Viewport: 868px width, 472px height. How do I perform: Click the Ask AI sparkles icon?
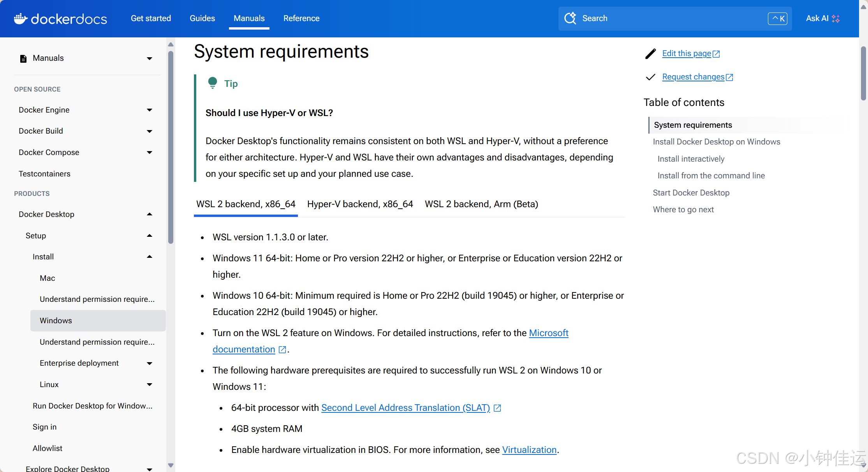click(836, 18)
